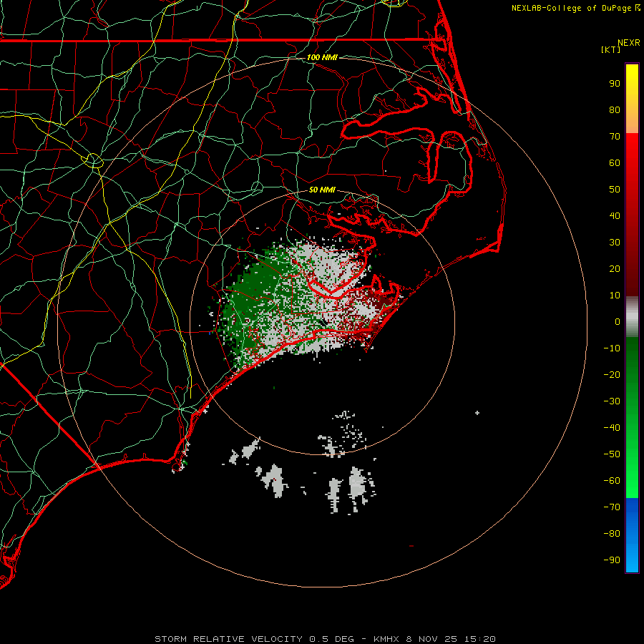Click the -70 scale value

tap(612, 507)
